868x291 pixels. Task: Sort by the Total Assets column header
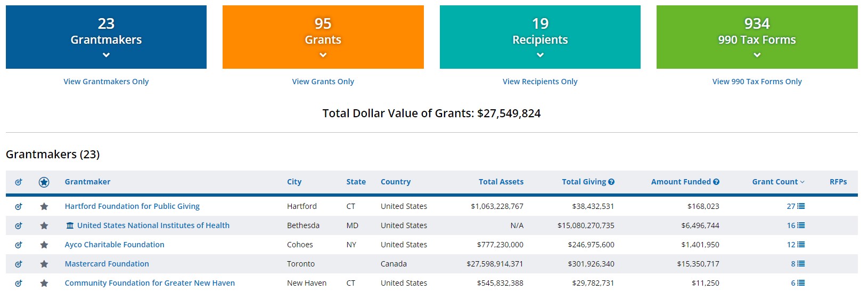point(501,182)
